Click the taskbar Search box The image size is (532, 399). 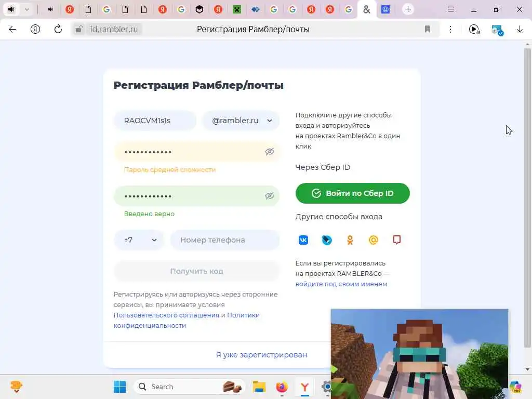click(189, 387)
